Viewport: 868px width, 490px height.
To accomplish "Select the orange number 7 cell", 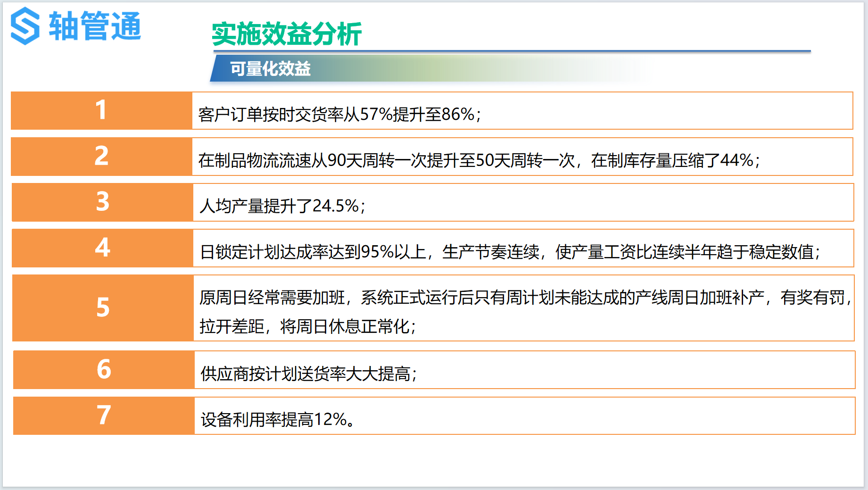I will click(x=104, y=415).
